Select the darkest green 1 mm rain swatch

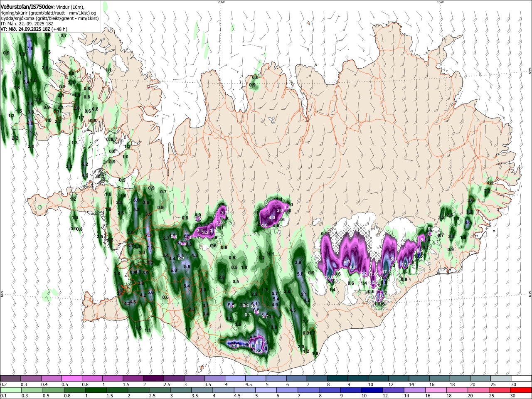pos(96,390)
